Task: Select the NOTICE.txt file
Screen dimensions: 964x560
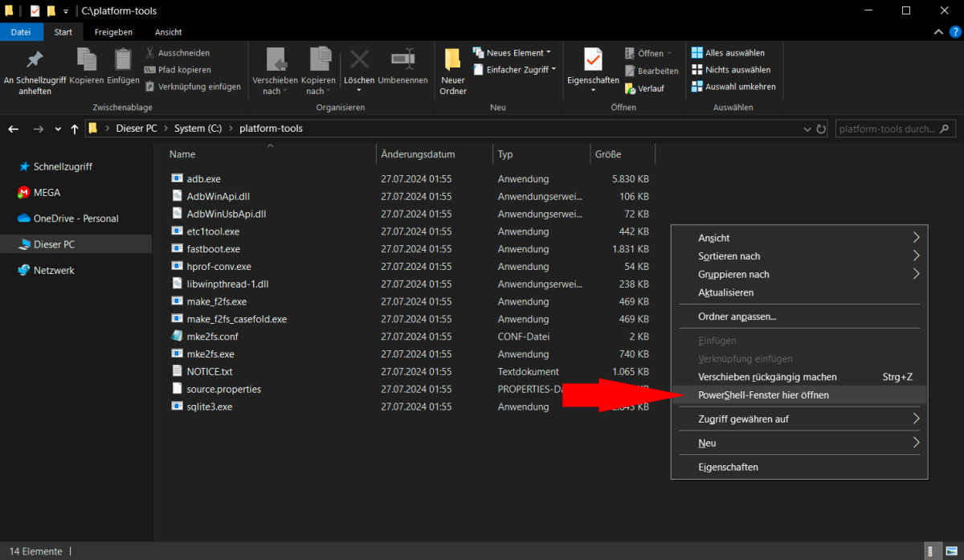Action: click(209, 372)
